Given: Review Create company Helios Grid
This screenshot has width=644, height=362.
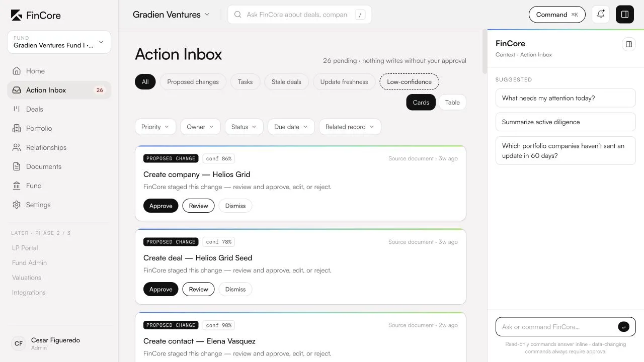Looking at the screenshot, I should 199,206.
